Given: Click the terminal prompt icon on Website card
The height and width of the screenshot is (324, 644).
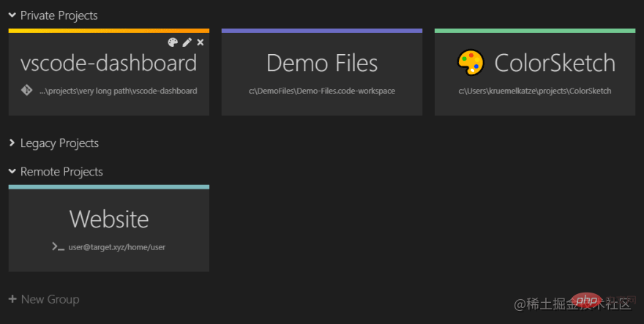Looking at the screenshot, I should 59,247.
